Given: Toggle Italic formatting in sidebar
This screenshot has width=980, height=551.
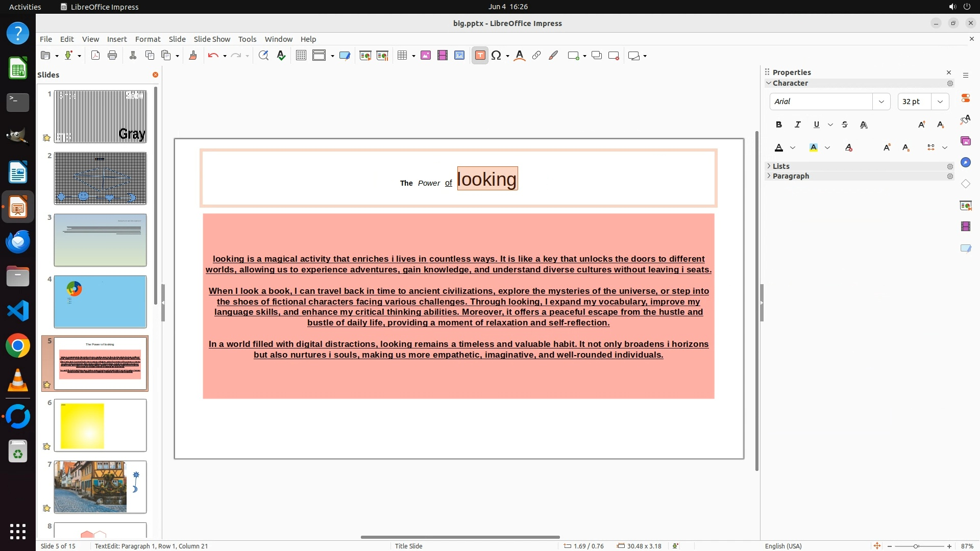Looking at the screenshot, I should pyautogui.click(x=798, y=124).
